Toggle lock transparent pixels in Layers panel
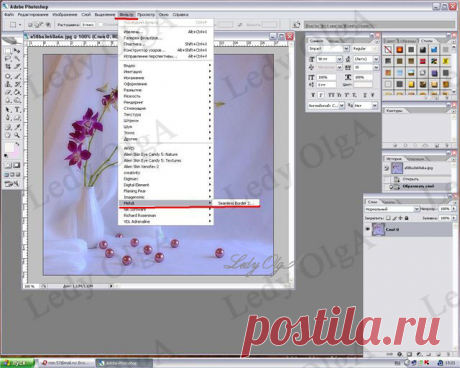 tap(388, 218)
